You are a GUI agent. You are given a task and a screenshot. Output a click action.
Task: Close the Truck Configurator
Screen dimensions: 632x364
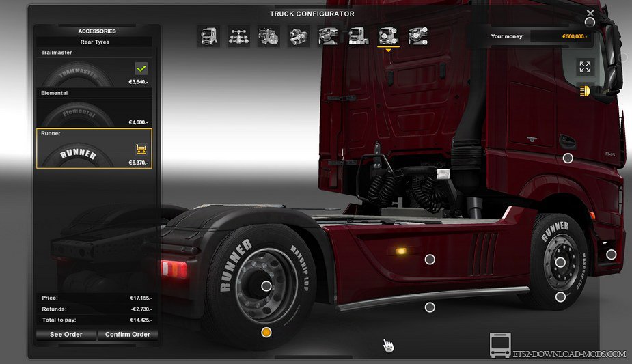590,13
